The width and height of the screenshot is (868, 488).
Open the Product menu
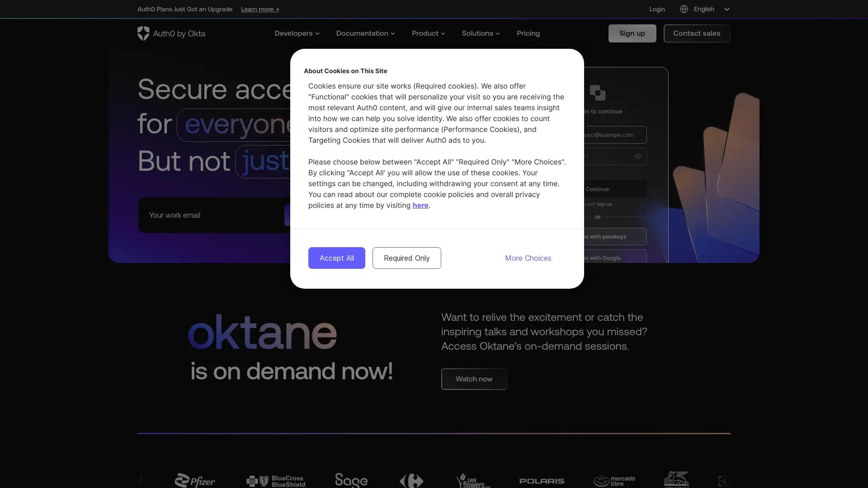point(428,33)
